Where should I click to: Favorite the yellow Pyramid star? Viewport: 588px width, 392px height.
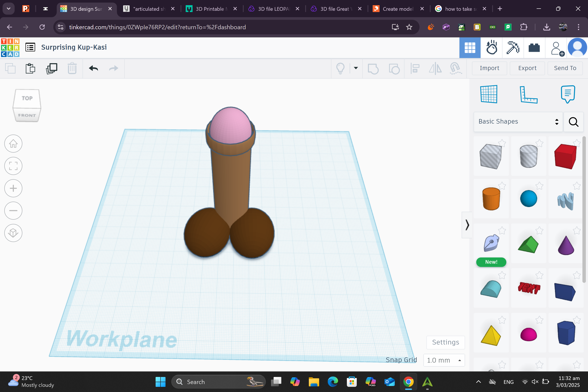point(502,320)
